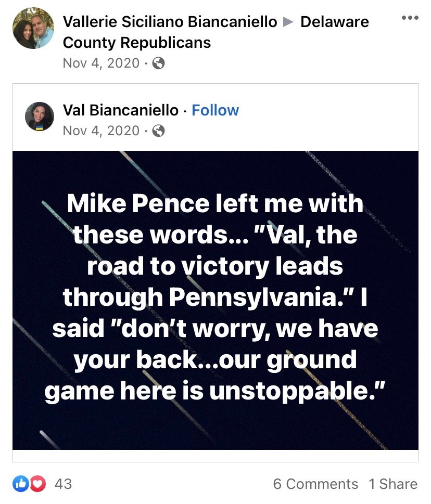The image size is (431, 504).
Task: Click the outer post's Nov 4, 2020 timestamp
Action: [101, 63]
